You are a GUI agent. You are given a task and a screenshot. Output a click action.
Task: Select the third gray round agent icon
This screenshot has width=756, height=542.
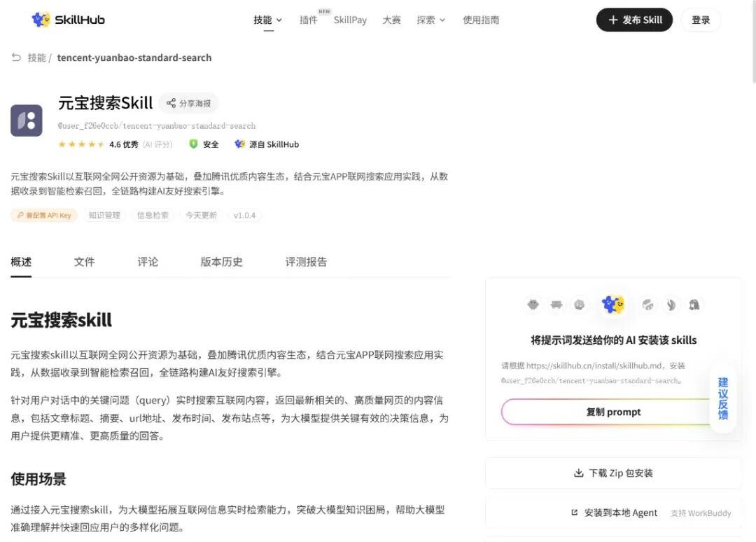click(x=580, y=305)
